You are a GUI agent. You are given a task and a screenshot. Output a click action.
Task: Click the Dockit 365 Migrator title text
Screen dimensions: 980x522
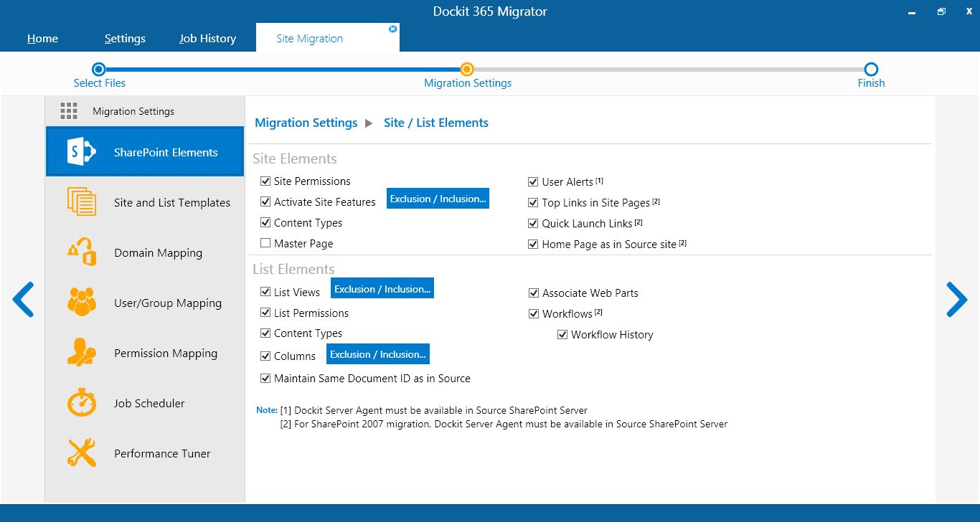[490, 11]
